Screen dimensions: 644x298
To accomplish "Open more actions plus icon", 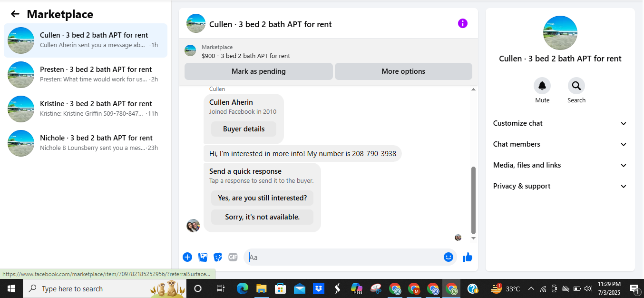I will pos(187,257).
